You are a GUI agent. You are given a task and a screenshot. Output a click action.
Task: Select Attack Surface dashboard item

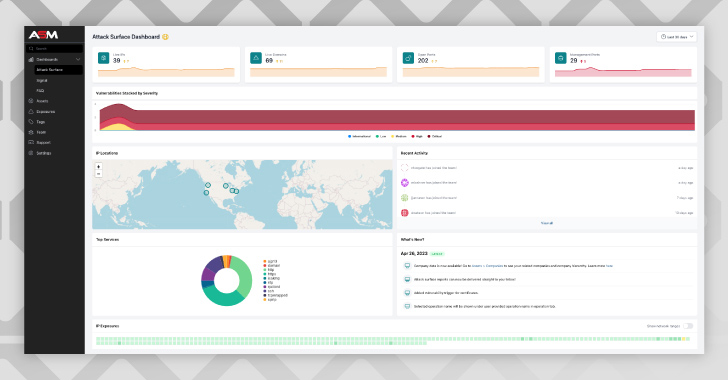[x=58, y=70]
